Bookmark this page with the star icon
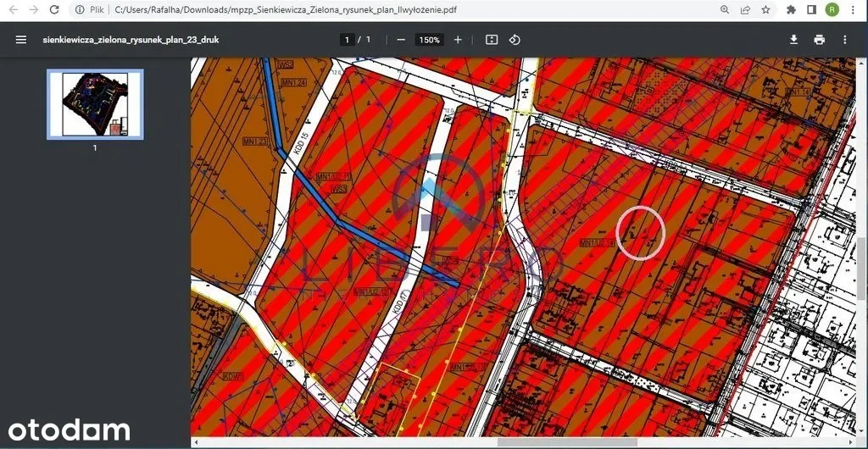The image size is (868, 449). [x=765, y=10]
